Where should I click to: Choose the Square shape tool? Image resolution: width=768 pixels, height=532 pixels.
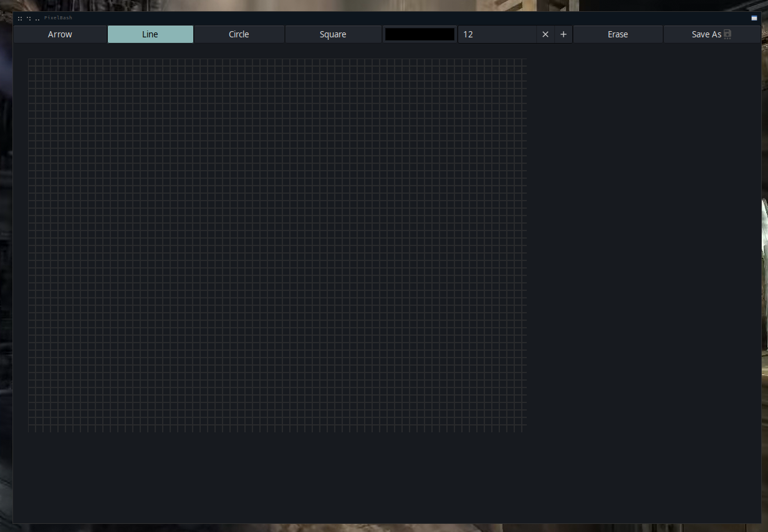pyautogui.click(x=333, y=34)
